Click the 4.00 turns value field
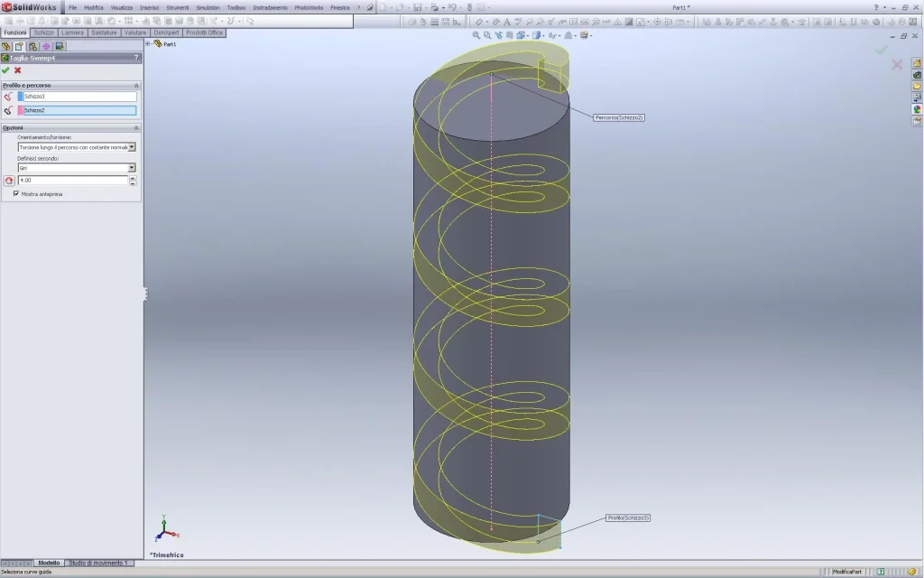Image resolution: width=924 pixels, height=578 pixels. 73,181
